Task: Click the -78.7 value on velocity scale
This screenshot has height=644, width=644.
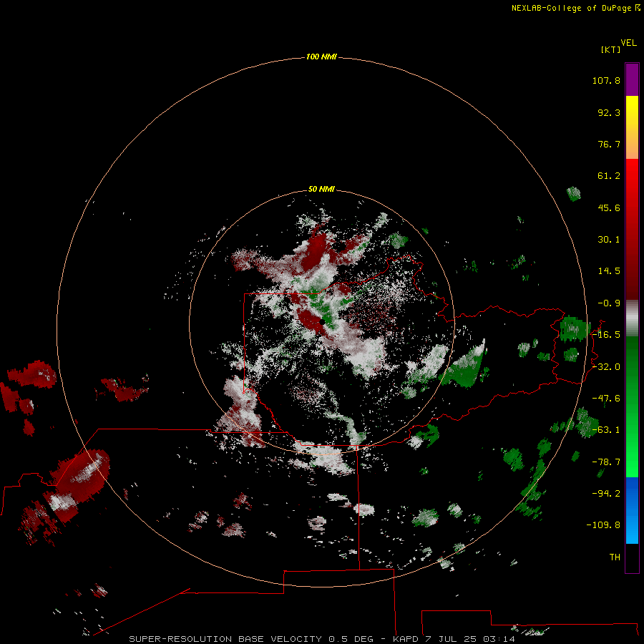Action: pyautogui.click(x=606, y=462)
